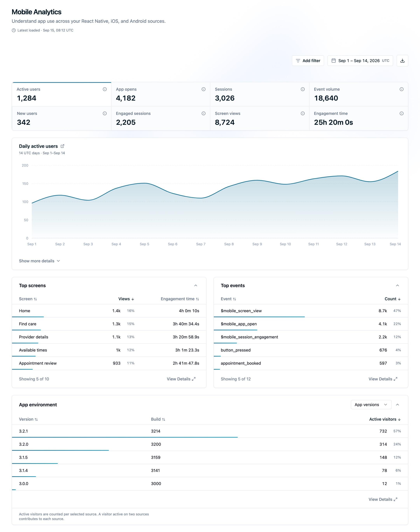
Task: Select the Event volume metric tab
Action: (x=359, y=94)
